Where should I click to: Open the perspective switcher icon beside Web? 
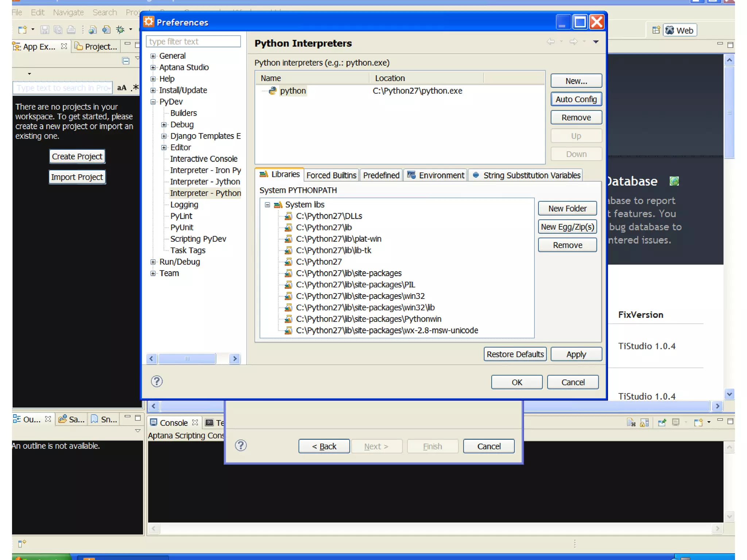(656, 30)
